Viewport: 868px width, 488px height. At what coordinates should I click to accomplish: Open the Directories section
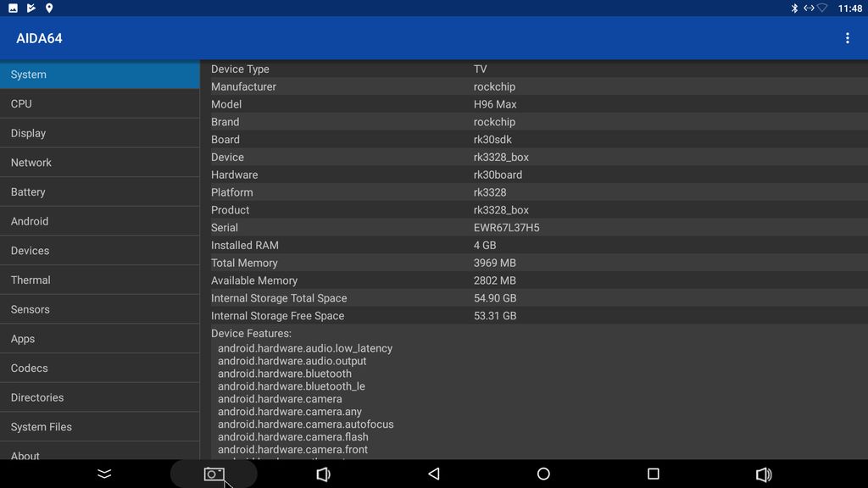(x=100, y=396)
